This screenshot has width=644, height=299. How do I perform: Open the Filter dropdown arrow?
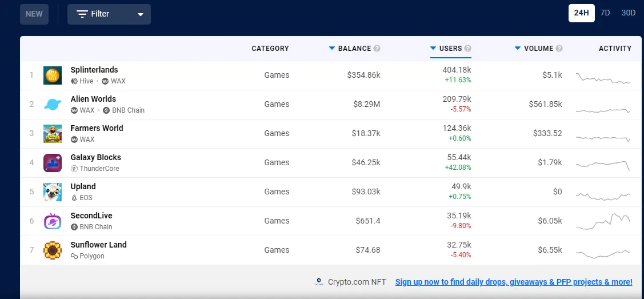click(141, 14)
